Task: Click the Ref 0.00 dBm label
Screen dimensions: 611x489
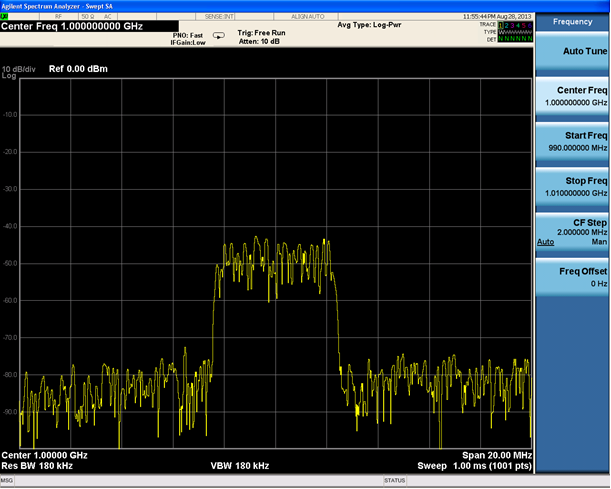Action: [78, 68]
